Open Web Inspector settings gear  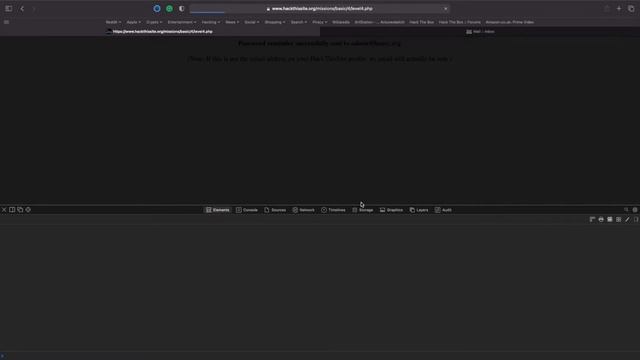coord(635,210)
